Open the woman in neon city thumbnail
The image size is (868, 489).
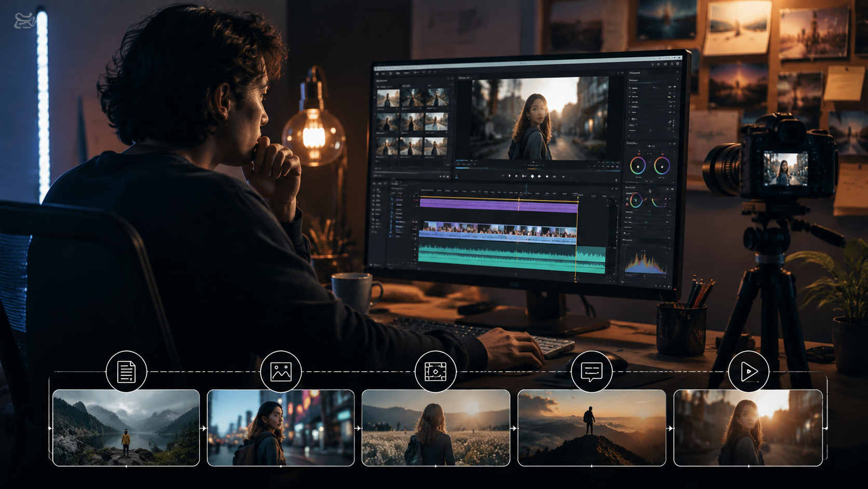tap(281, 428)
